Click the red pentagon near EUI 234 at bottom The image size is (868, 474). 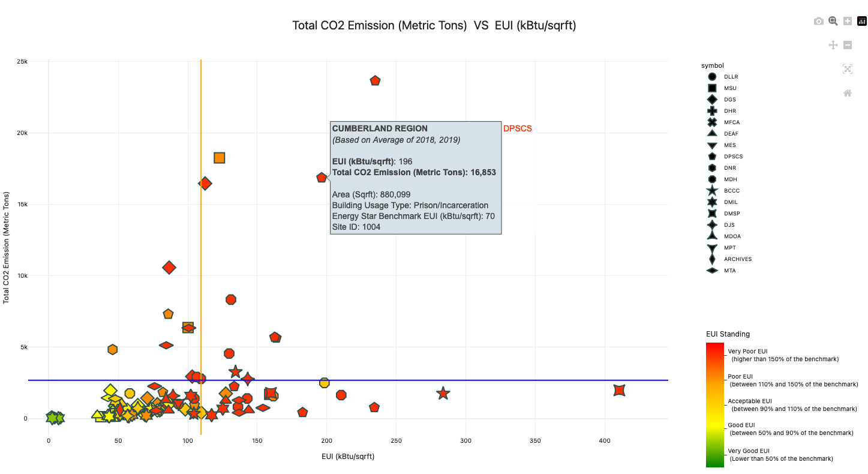pos(374,407)
